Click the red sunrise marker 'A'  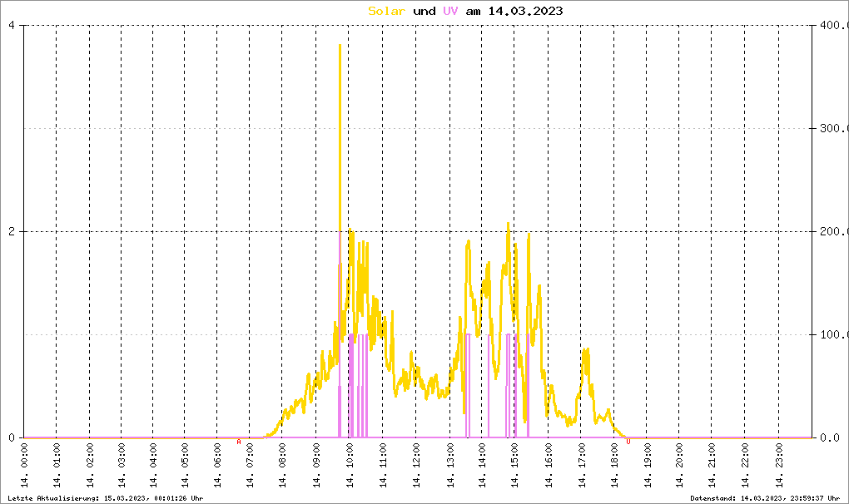(x=239, y=442)
